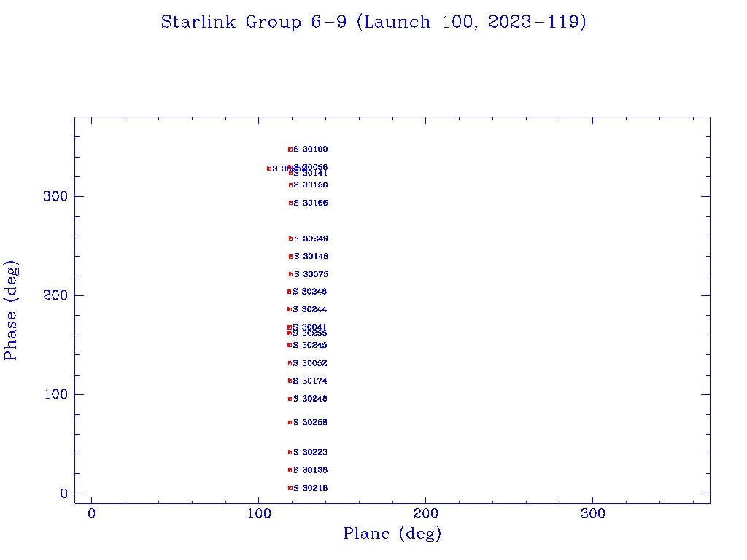Select the red marker beside S 30150
The height and width of the screenshot is (560, 747).
point(290,185)
